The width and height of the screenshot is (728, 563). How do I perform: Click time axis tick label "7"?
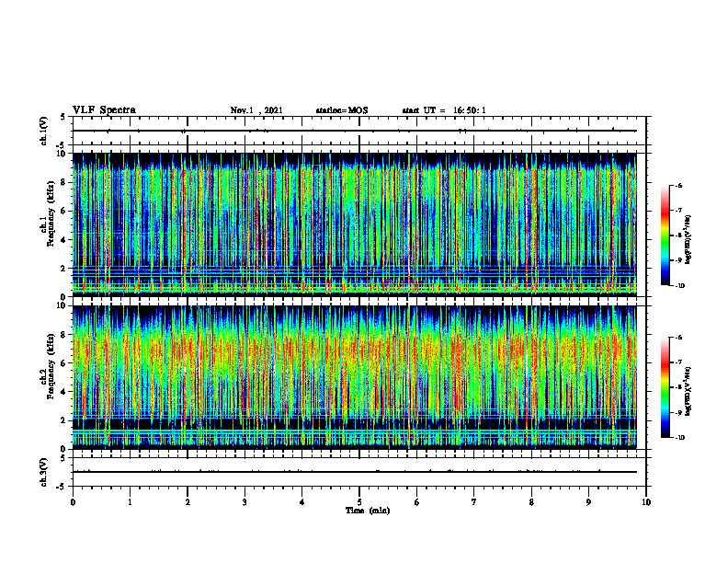point(474,502)
